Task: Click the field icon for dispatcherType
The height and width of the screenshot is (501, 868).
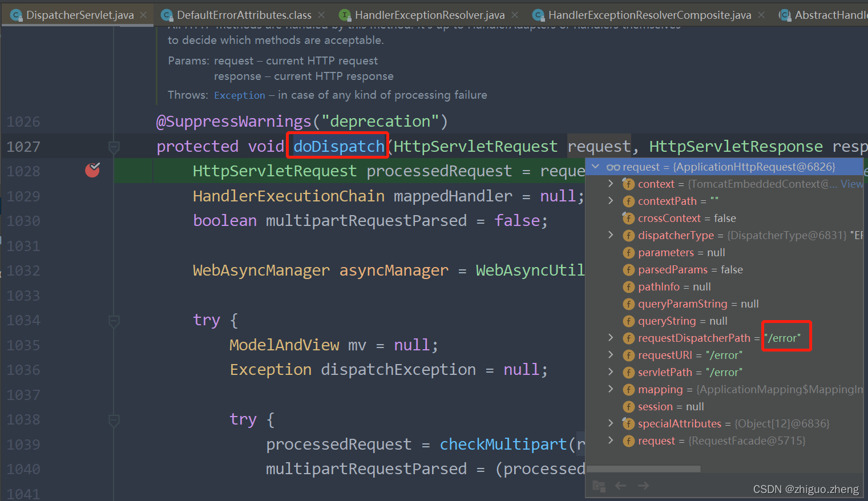Action: [628, 236]
